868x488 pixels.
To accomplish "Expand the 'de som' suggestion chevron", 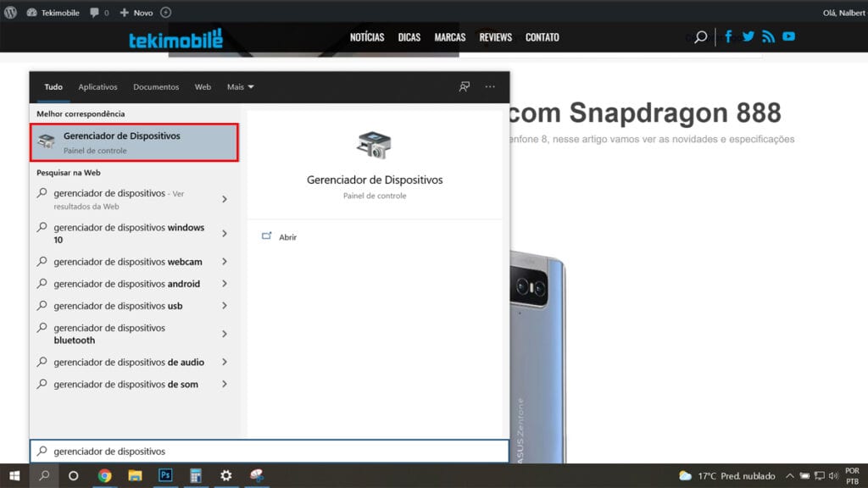I will point(224,384).
